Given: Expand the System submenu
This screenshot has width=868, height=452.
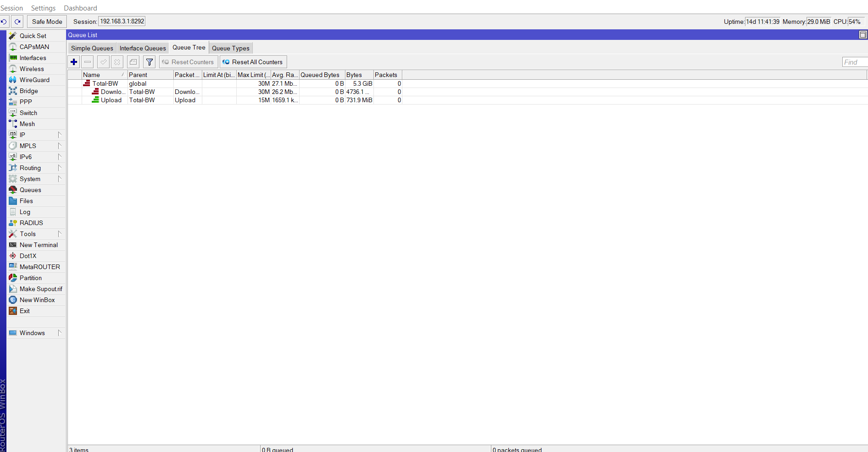Looking at the screenshot, I should [59, 179].
